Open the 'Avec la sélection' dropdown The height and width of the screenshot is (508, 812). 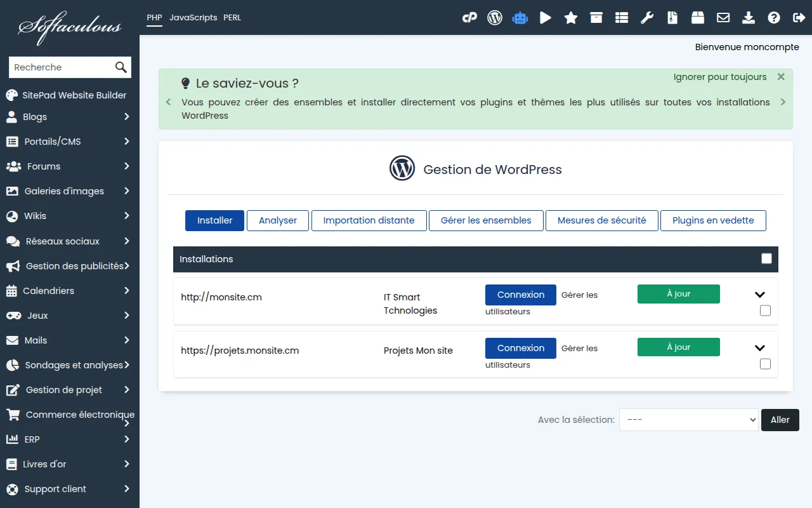[x=689, y=420]
